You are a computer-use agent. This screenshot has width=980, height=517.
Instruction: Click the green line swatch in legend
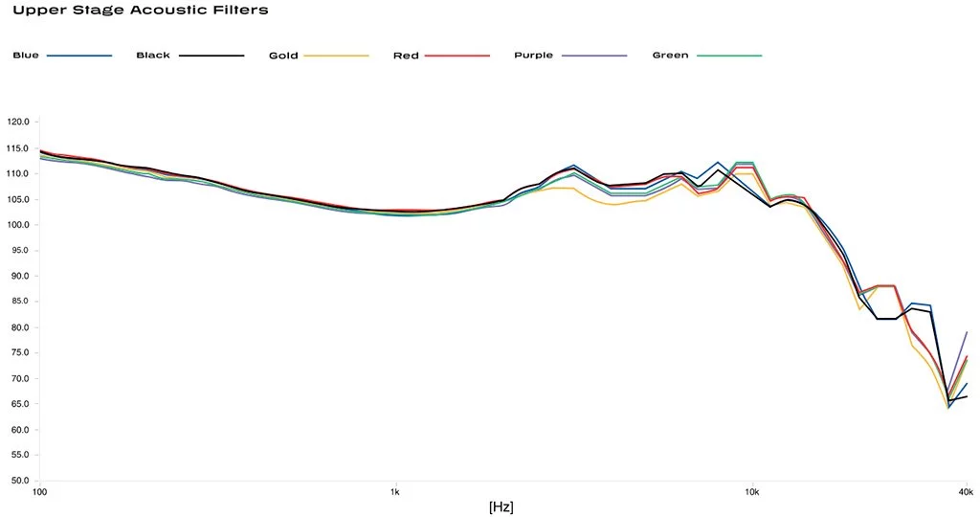729,56
